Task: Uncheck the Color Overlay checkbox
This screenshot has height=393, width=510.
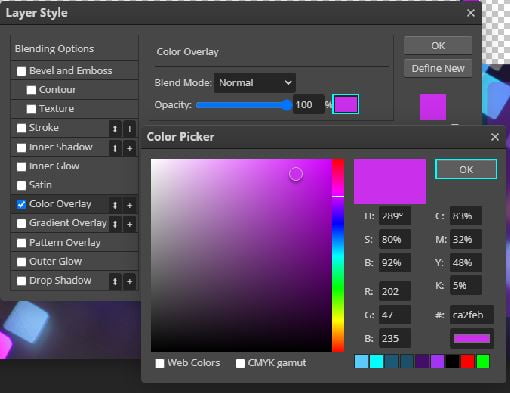Action: click(21, 204)
